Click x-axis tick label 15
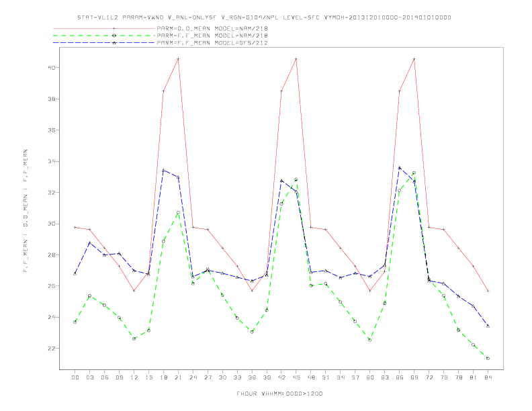The image size is (532, 411). (148, 377)
